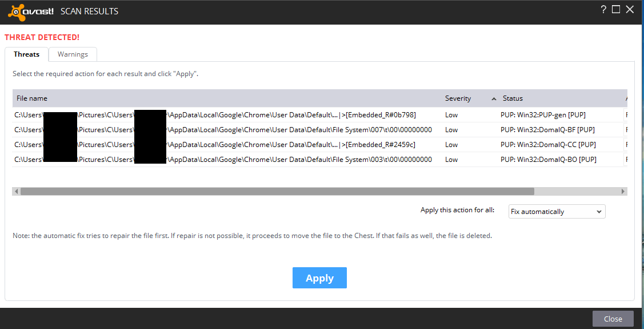This screenshot has width=644, height=329.
Task: Sort by File name column header
Action: (31, 98)
